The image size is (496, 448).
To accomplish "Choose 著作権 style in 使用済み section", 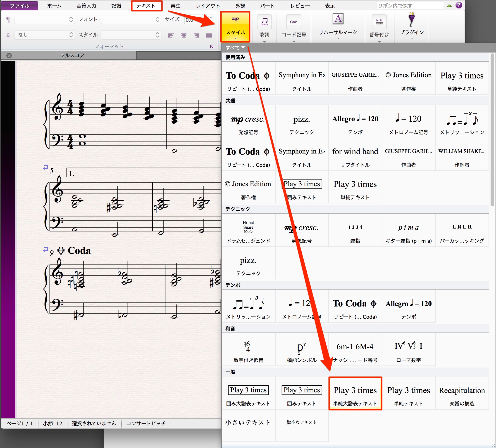I will (x=408, y=78).
